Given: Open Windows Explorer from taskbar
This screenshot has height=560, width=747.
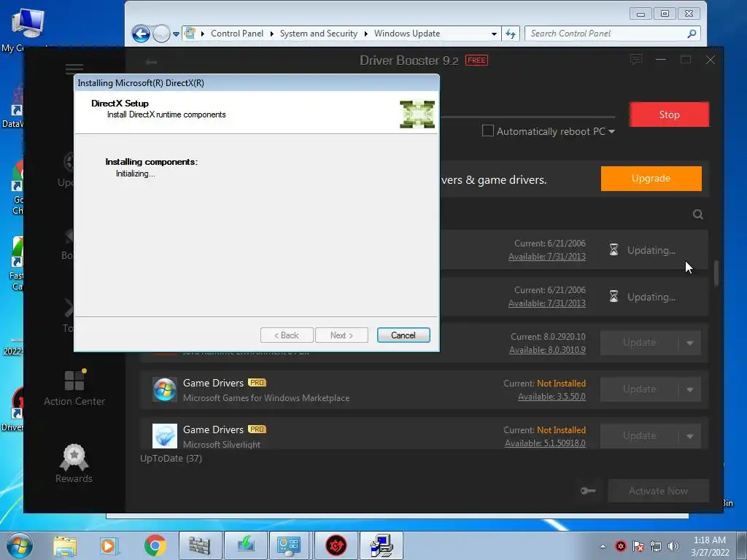Looking at the screenshot, I should click(64, 545).
